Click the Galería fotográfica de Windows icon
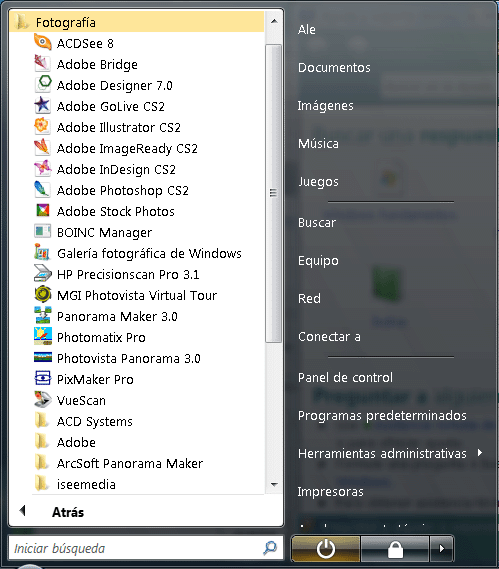499x569 pixels. pos(42,253)
